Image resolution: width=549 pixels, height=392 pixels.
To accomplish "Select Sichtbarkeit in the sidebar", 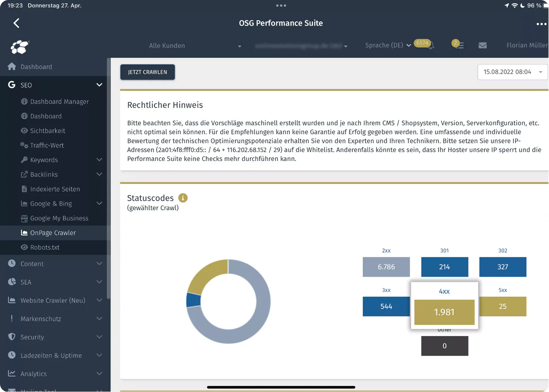I will (47, 131).
